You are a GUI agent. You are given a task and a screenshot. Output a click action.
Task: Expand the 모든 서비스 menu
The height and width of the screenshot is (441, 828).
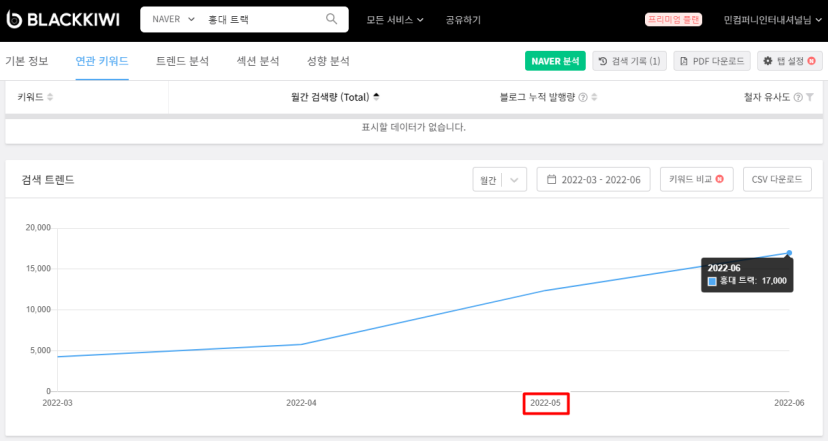click(x=394, y=20)
